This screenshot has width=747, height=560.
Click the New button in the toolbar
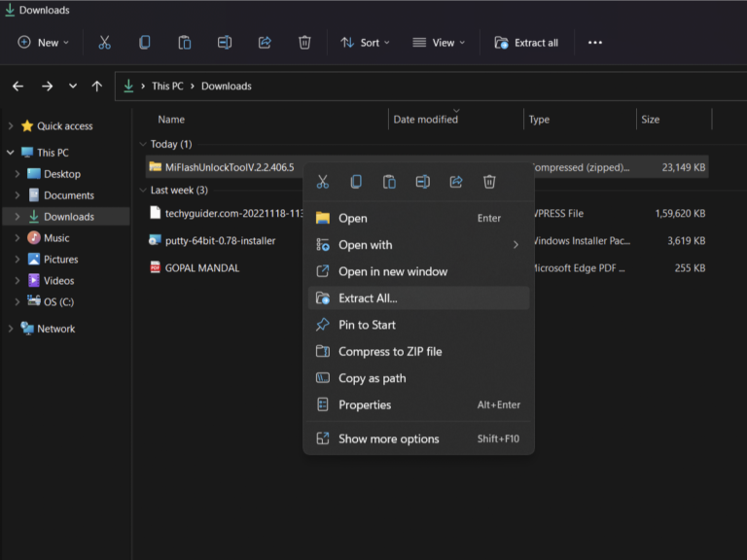[x=44, y=43]
